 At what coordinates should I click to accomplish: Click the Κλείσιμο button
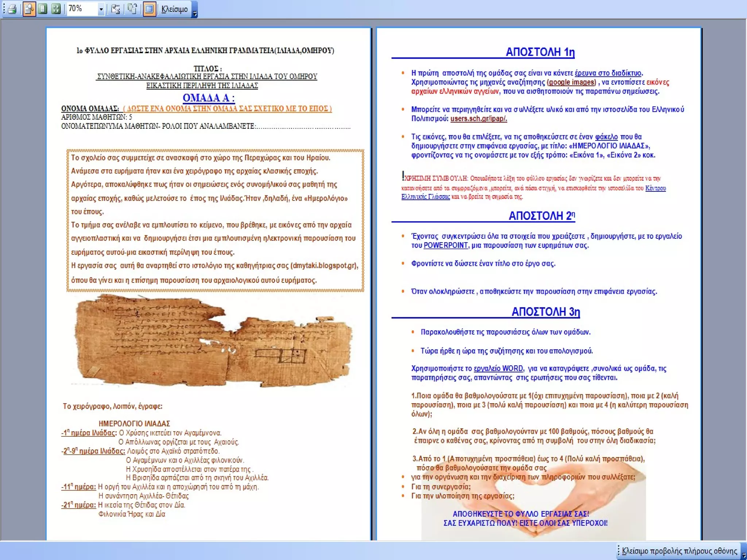175,9
